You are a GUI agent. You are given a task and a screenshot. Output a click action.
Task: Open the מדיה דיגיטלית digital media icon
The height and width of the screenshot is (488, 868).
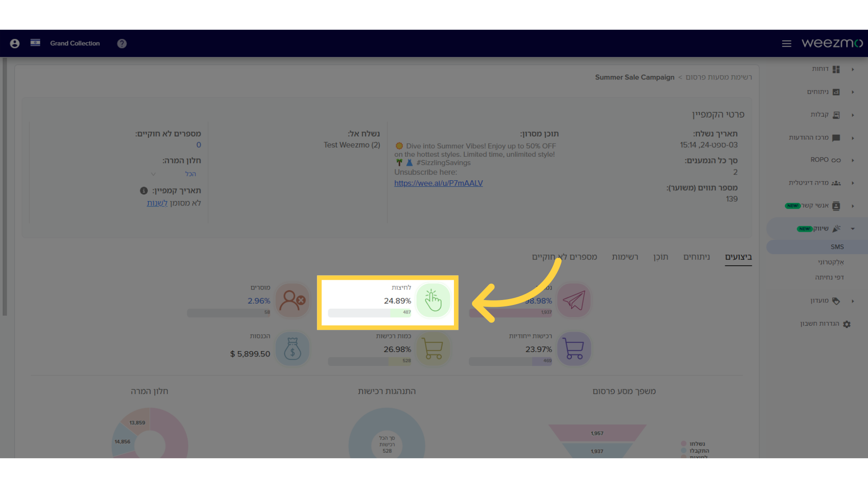(836, 183)
